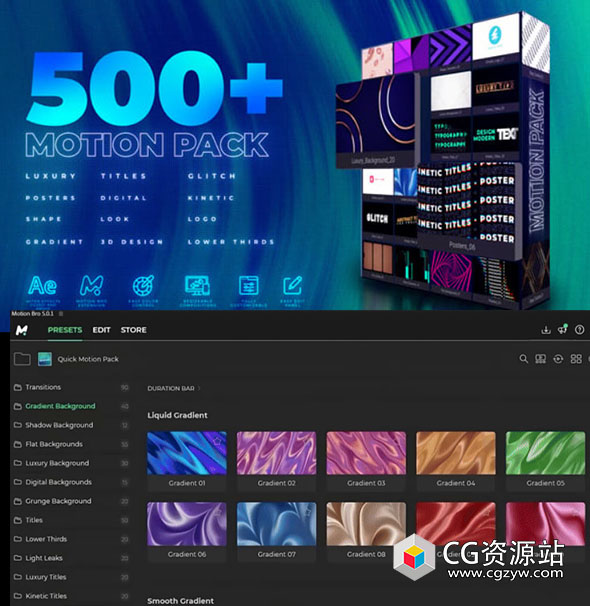Select the red satin gradient thumbnail
This screenshot has height=606, width=590.
[456, 522]
